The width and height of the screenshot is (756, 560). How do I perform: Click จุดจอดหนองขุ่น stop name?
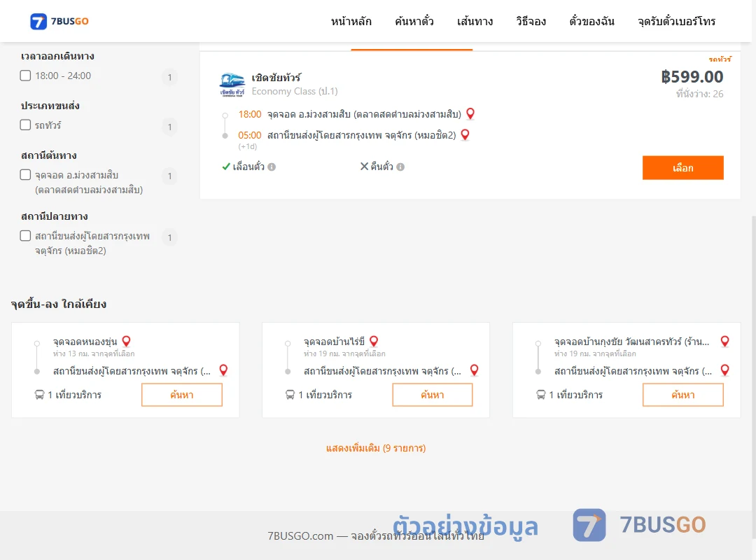click(85, 342)
